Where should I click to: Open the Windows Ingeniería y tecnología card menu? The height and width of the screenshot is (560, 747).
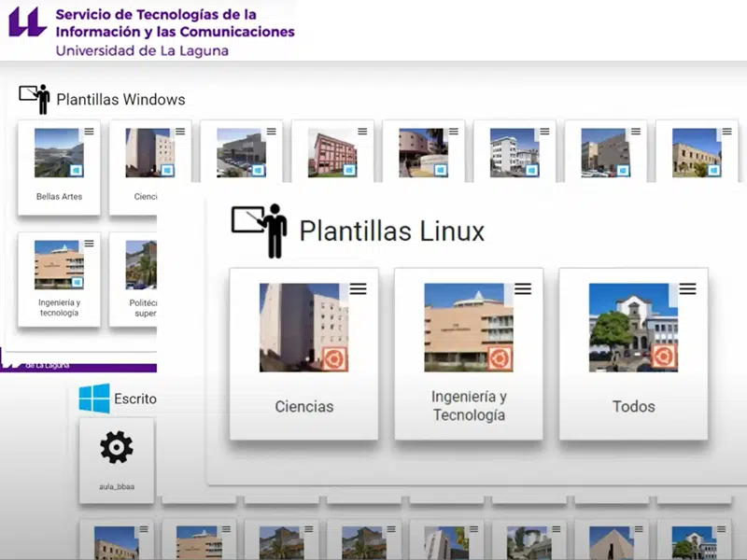pyautogui.click(x=89, y=244)
